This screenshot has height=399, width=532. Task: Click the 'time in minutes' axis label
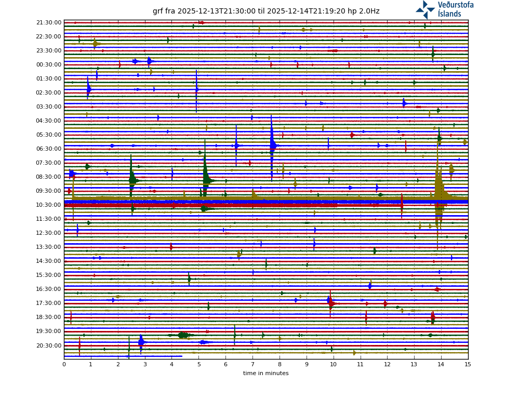coord(265,373)
